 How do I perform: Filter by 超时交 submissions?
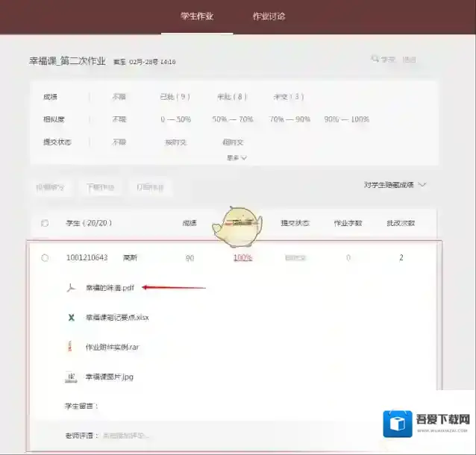coord(233,142)
